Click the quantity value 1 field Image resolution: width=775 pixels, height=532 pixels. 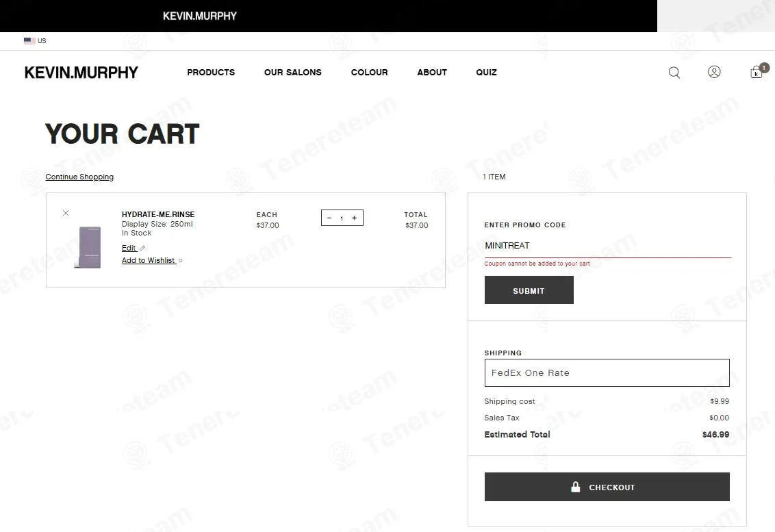tap(342, 218)
